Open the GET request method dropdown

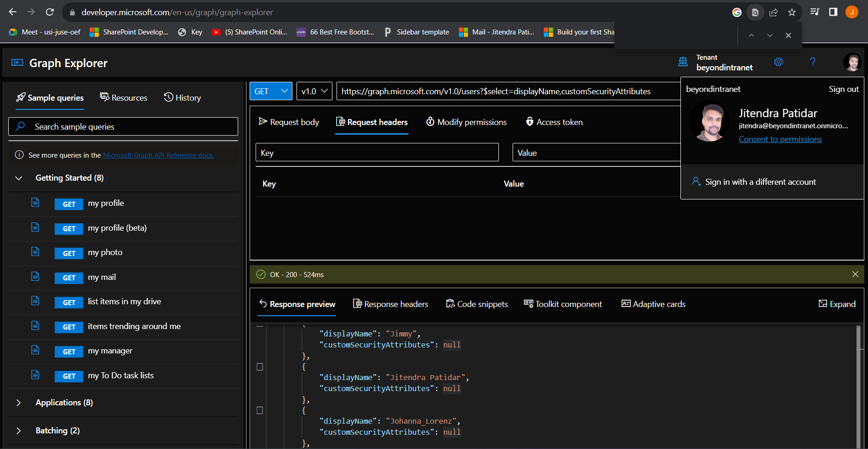270,91
